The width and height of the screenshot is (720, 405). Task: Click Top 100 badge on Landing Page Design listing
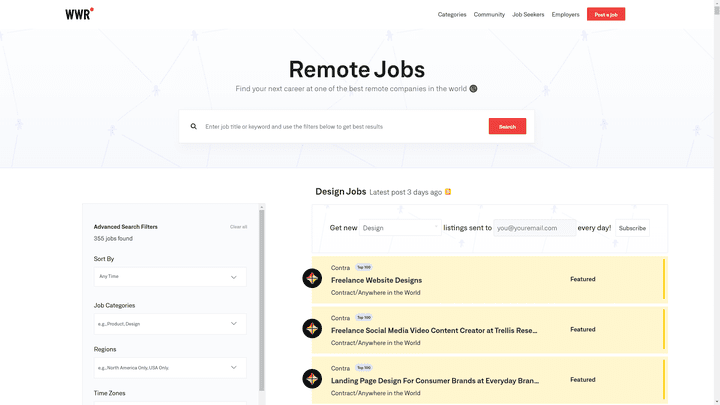coord(364,368)
